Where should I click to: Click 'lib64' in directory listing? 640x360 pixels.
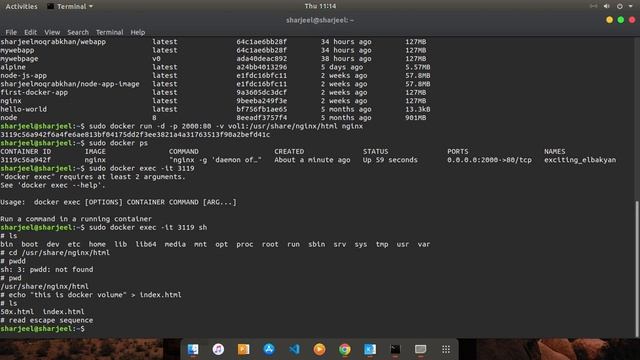(146, 244)
